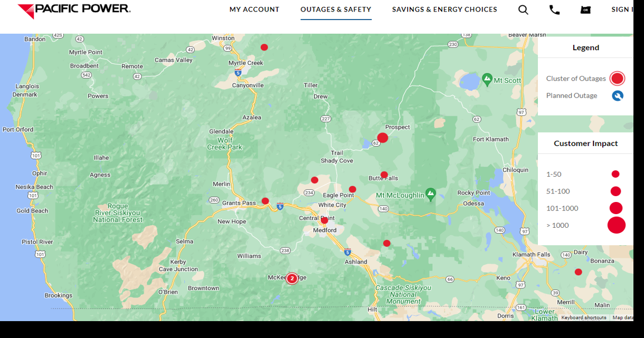Image resolution: width=644 pixels, height=338 pixels.
Task: Click the Cave Junction label
Action: tap(178, 269)
